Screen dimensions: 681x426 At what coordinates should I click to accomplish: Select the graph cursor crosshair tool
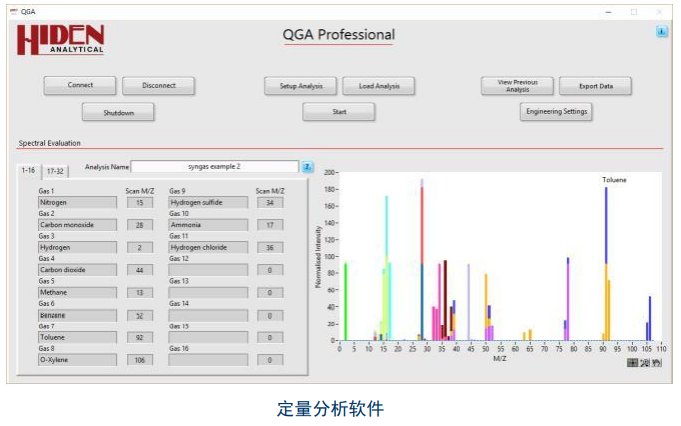[x=632, y=362]
